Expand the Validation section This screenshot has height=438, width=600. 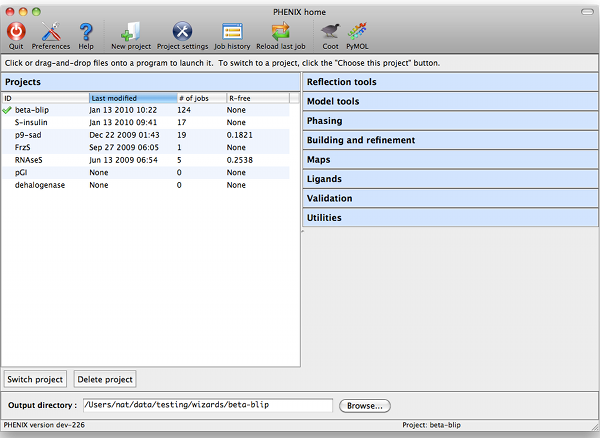tap(450, 198)
